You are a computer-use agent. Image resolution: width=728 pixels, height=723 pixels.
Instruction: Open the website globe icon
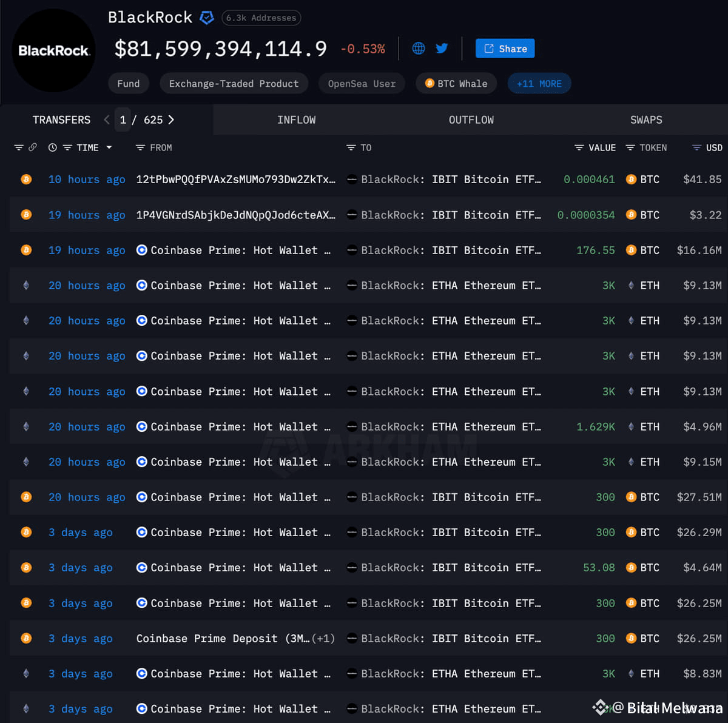tap(419, 49)
